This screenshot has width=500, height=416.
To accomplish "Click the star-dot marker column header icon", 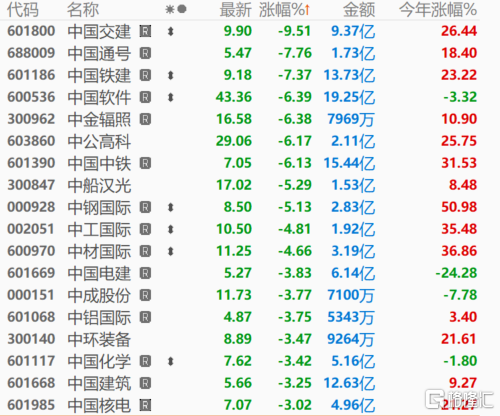I will click(x=176, y=9).
